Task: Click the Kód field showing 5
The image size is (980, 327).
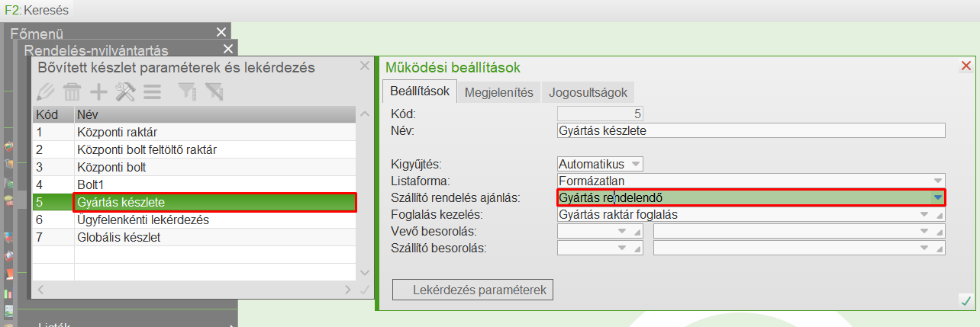Action: point(601,114)
